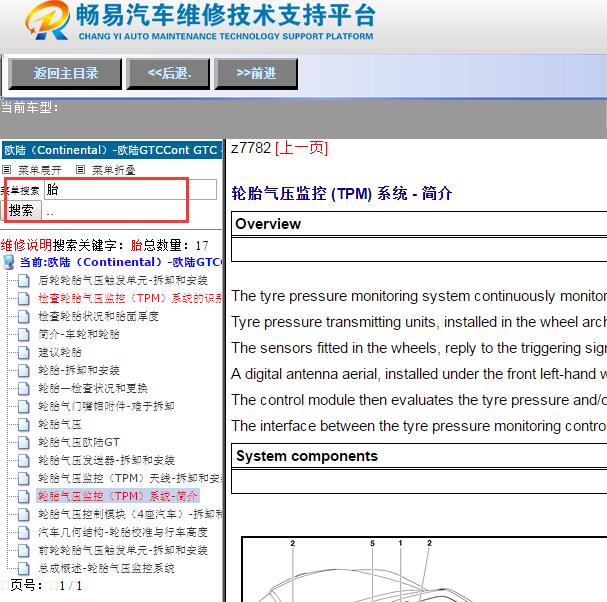607x602 pixels.
Task: Click document icon beside 后轮轮胎气压触发单元-拆卸和安装
Action: pyautogui.click(x=24, y=280)
